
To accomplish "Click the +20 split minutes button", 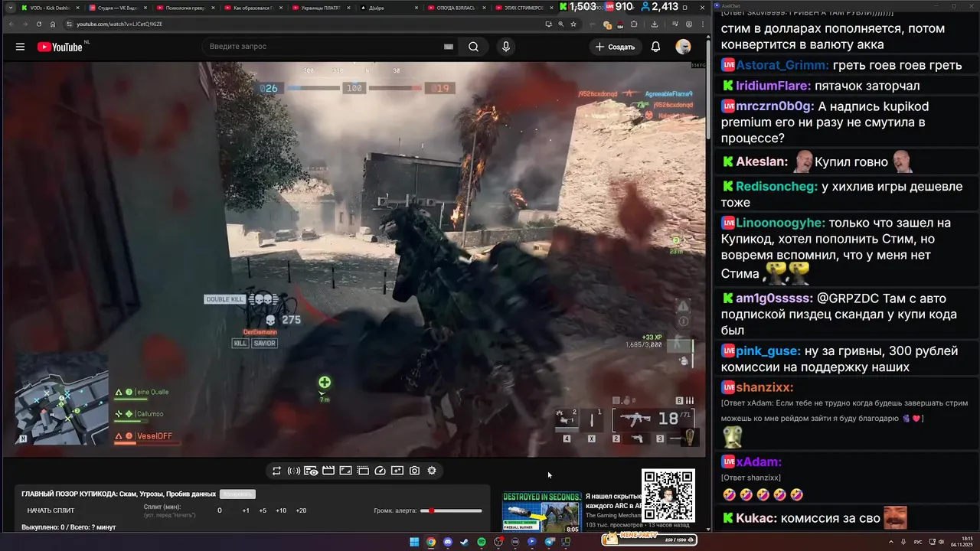I will (301, 510).
